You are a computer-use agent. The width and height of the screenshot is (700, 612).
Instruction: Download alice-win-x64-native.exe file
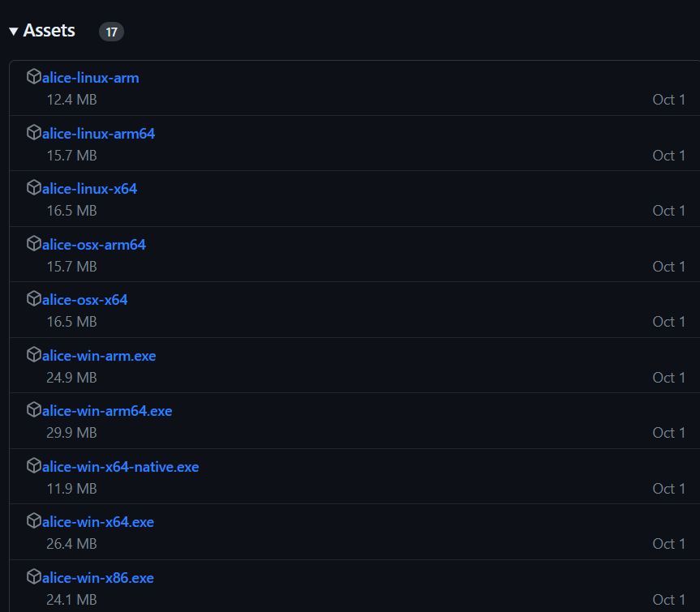click(x=120, y=467)
